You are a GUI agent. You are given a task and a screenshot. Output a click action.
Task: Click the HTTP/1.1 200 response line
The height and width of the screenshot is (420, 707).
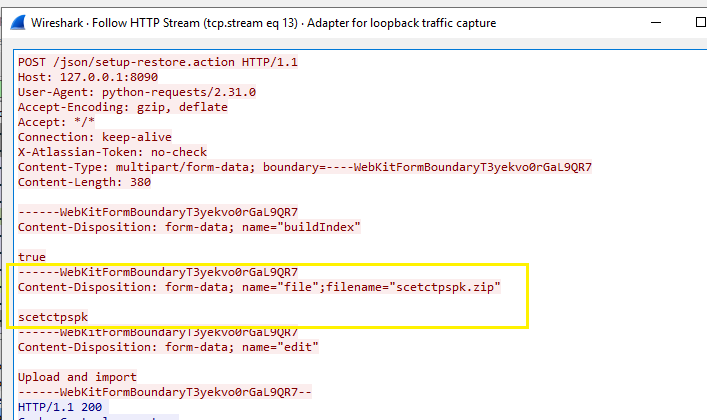tap(60, 407)
